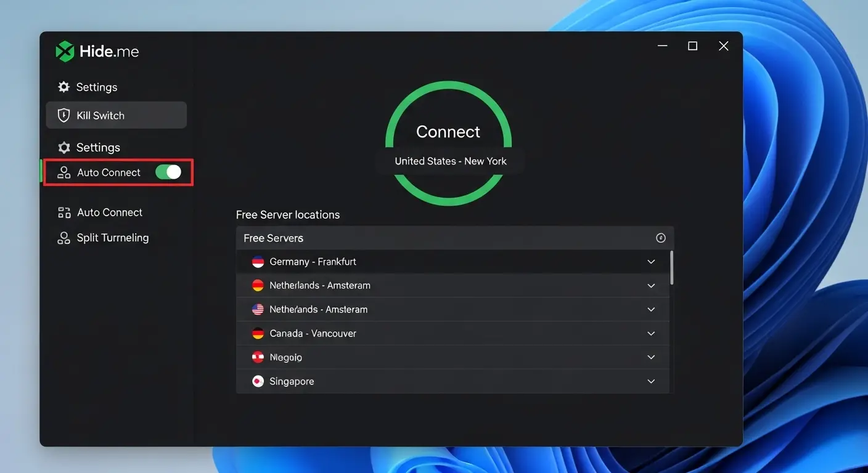Turn off the Auto Connect toggle switch
This screenshot has height=473, width=868.
168,172
